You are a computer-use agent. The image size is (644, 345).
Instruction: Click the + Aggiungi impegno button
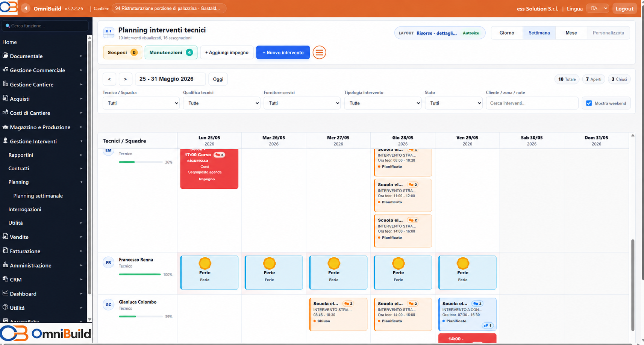point(227,52)
